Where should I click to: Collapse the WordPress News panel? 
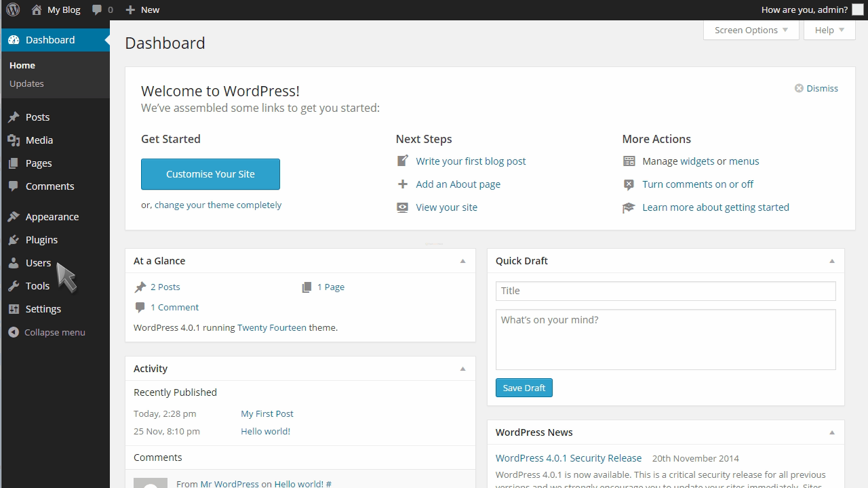832,432
